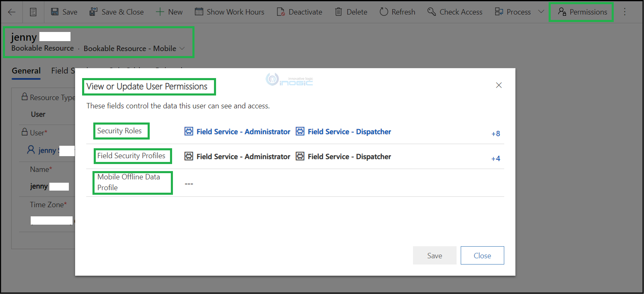
Task: Show the +8 more security roles
Action: point(496,134)
